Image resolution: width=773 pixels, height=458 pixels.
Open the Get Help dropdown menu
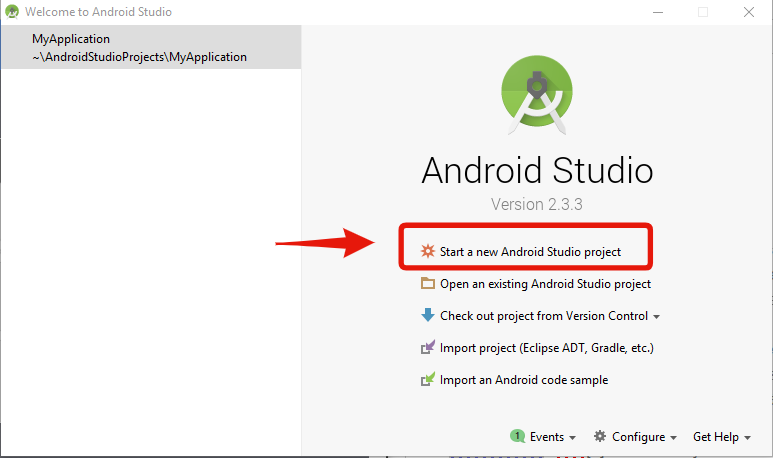pyautogui.click(x=722, y=437)
